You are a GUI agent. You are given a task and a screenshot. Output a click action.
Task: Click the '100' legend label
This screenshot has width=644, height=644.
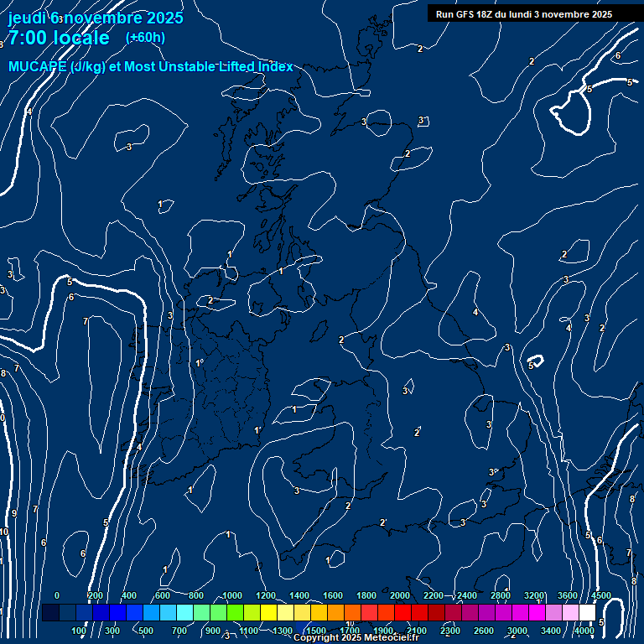(79, 631)
